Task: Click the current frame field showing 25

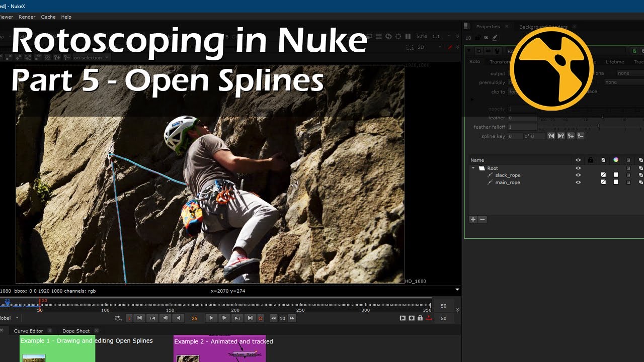Action: 195,318
